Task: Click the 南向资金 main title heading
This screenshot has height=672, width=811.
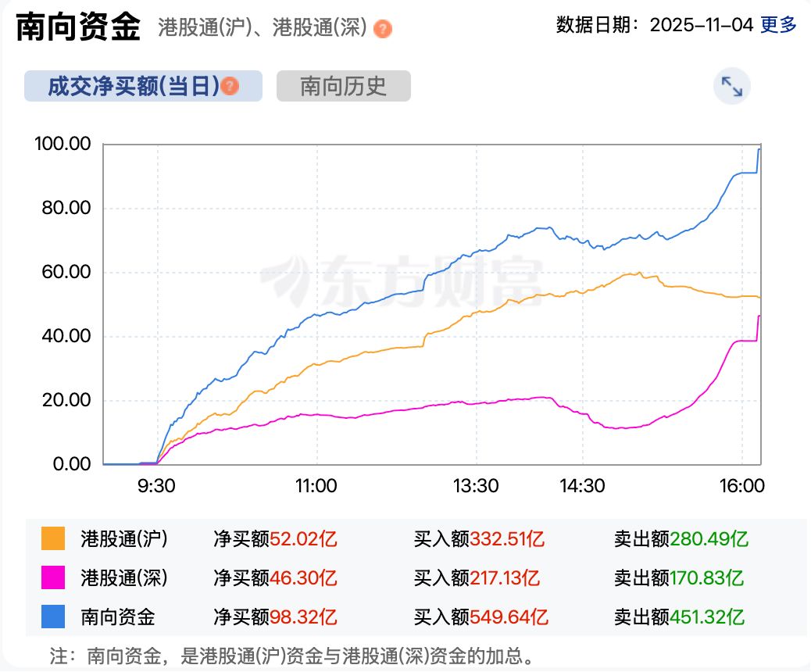Action: (x=78, y=27)
